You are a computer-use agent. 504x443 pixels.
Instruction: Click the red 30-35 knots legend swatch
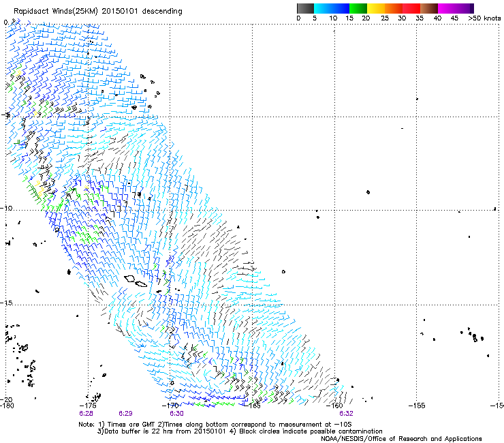(x=411, y=8)
